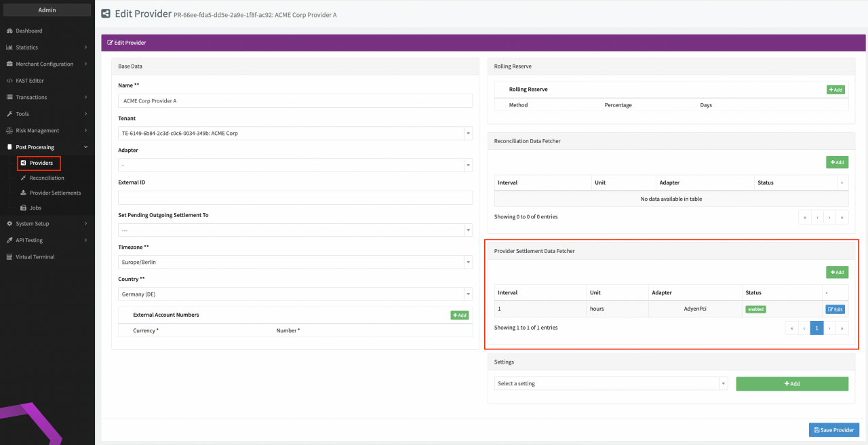Screen dimensions: 868x445
Task: Add a Rolling Reserve entry
Action: [835, 90]
